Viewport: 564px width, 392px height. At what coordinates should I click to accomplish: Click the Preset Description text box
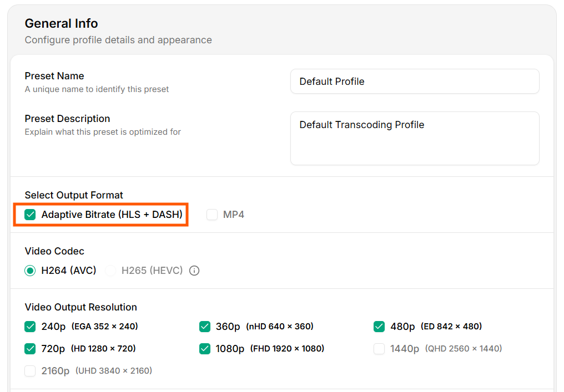[415, 138]
